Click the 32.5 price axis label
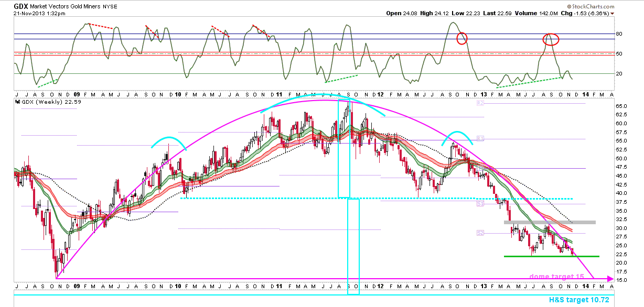 pos(622,220)
